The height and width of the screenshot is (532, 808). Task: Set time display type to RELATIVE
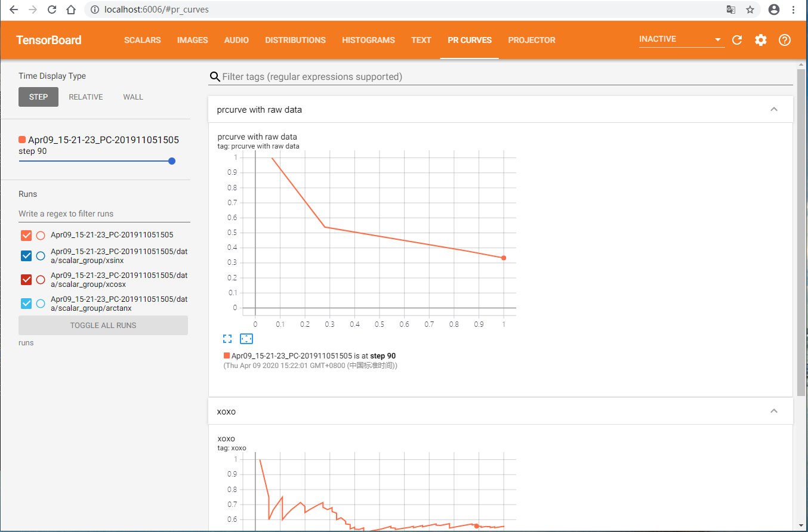pyautogui.click(x=86, y=97)
